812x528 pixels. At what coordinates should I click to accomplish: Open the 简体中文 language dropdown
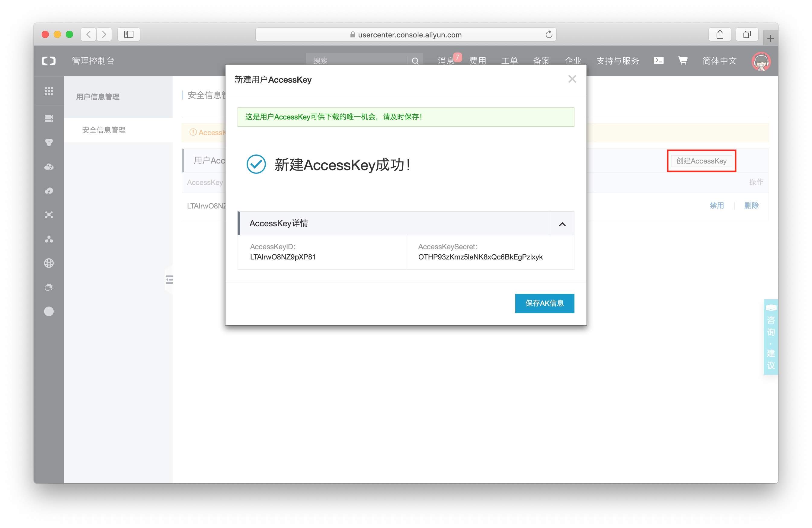[x=720, y=61]
